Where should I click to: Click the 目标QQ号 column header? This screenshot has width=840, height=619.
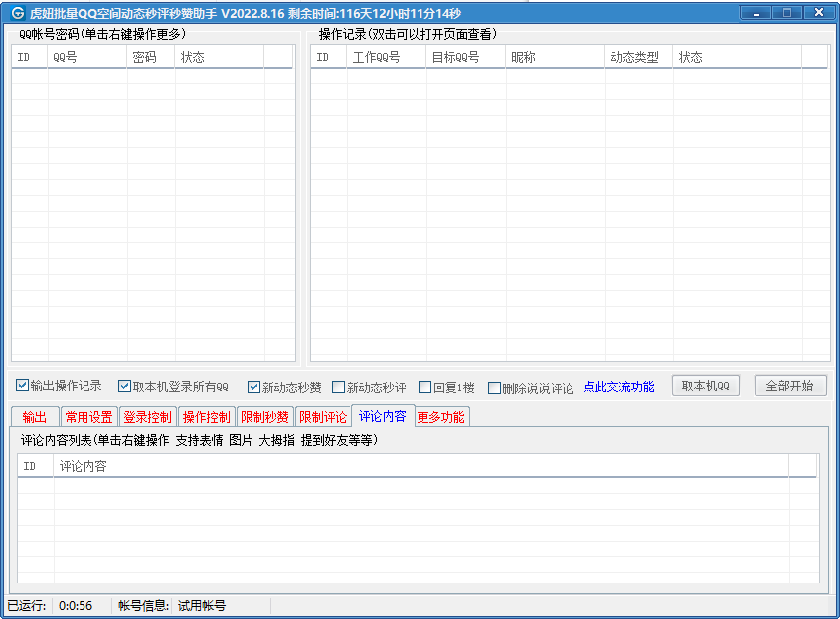(465, 57)
